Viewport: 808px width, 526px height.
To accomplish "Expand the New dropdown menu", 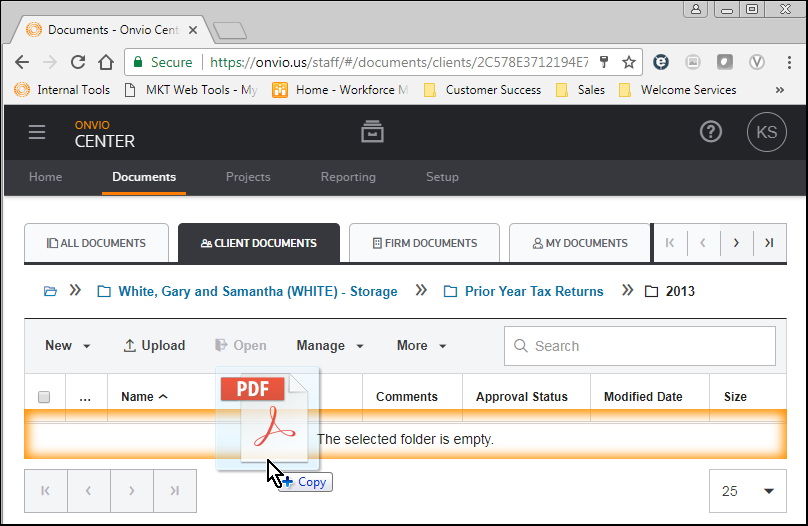I will coord(68,346).
